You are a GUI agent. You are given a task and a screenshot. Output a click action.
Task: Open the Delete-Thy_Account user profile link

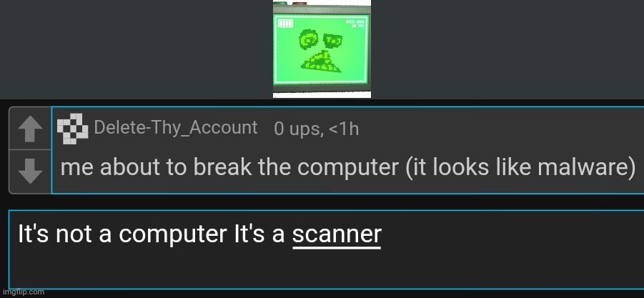tap(176, 128)
